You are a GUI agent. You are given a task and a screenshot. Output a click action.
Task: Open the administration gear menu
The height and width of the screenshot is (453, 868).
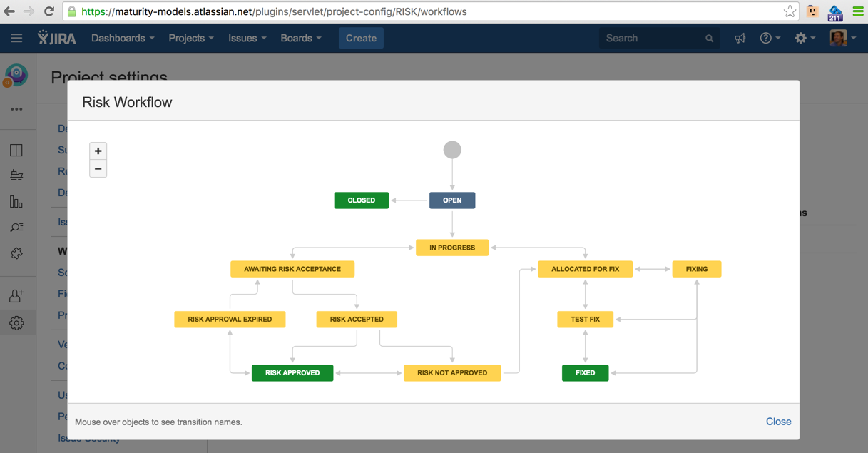point(804,39)
